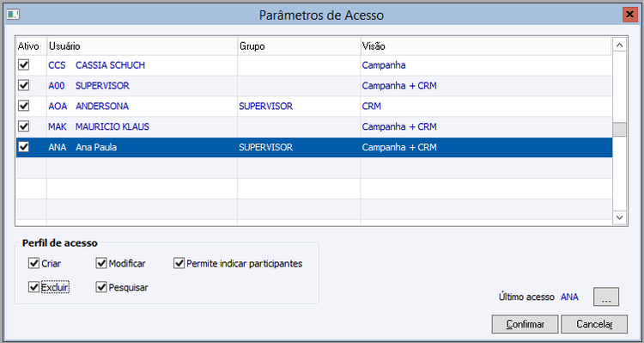
Task: Click the window system icon in title bar
Action: (x=13, y=15)
